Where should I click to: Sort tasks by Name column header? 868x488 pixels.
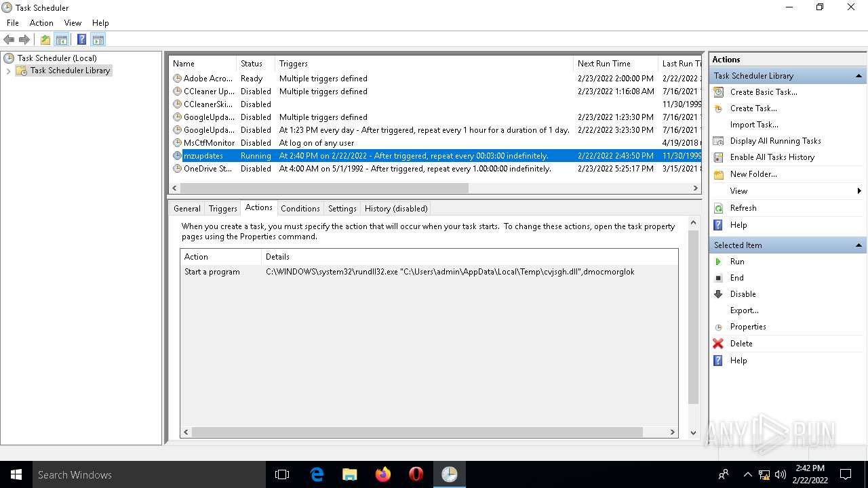point(203,64)
